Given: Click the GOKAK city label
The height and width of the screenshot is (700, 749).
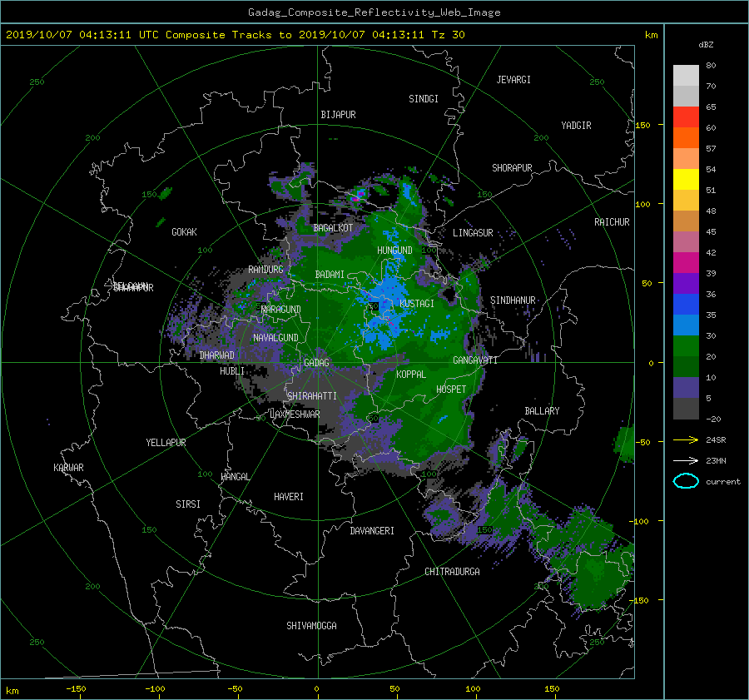Looking at the screenshot, I should [184, 232].
